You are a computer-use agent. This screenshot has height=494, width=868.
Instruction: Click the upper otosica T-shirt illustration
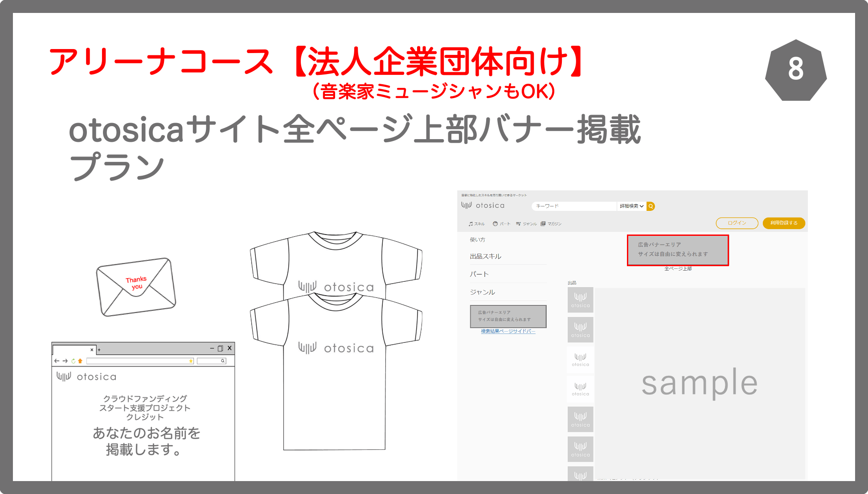(x=336, y=263)
